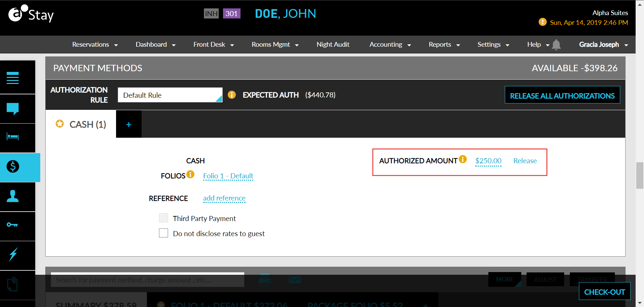Enable Do not disclose rates to guest
Screen dimensions: 644x307
[163, 233]
